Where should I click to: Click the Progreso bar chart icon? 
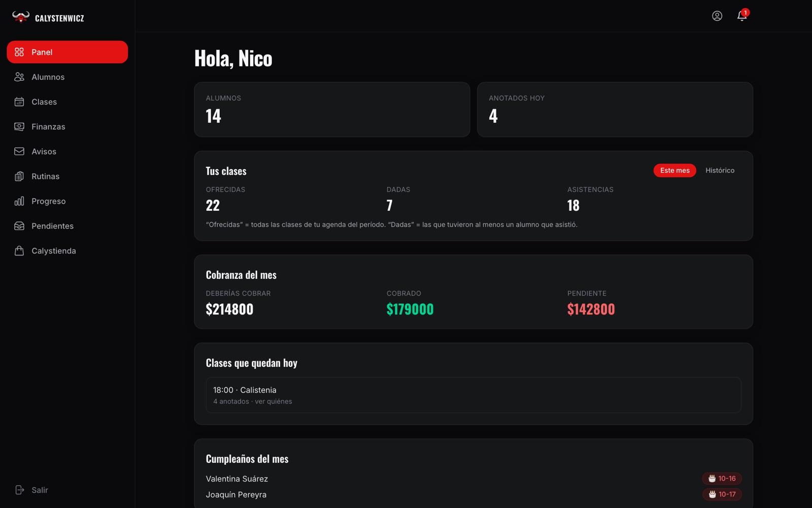pyautogui.click(x=19, y=201)
